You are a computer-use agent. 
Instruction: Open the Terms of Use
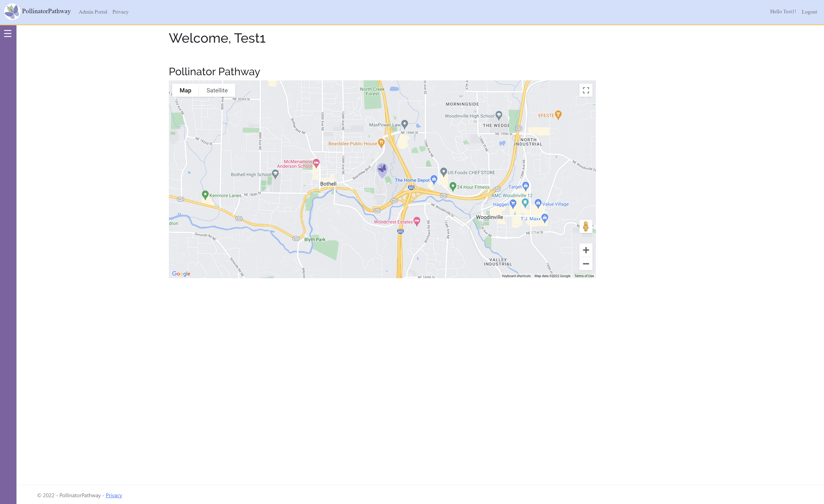coord(584,276)
